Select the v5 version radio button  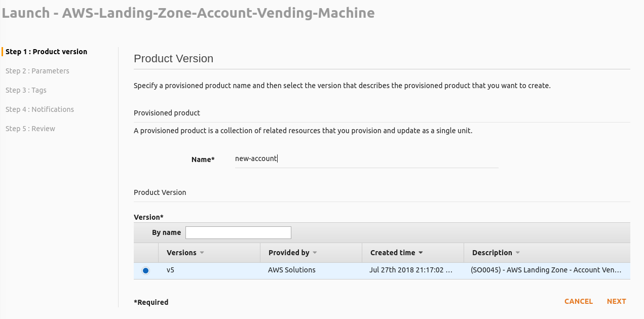(146, 271)
